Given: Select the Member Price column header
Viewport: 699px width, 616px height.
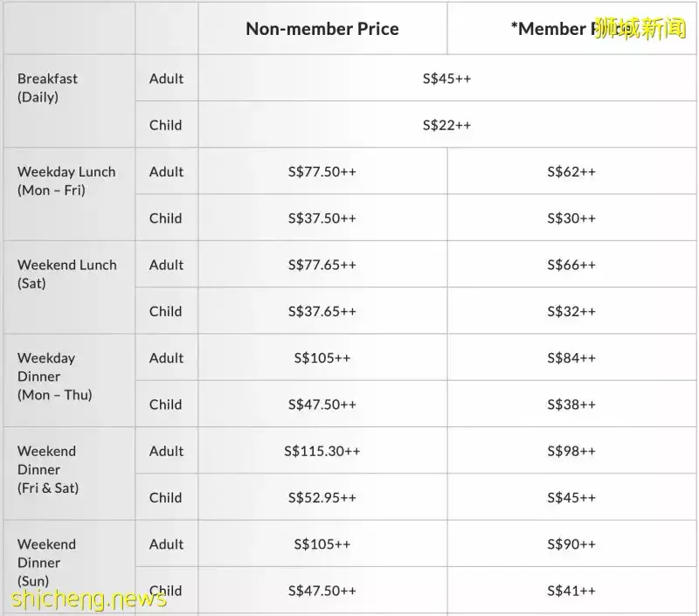Looking at the screenshot, I should point(559,29).
